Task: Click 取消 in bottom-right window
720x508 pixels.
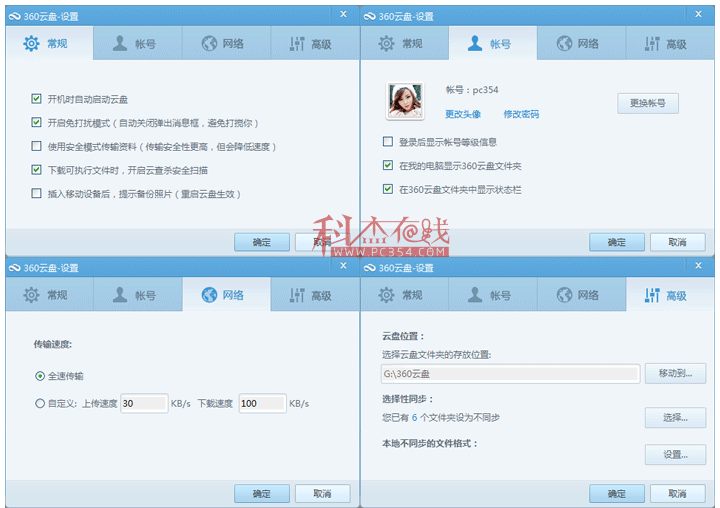Action: pyautogui.click(x=678, y=494)
